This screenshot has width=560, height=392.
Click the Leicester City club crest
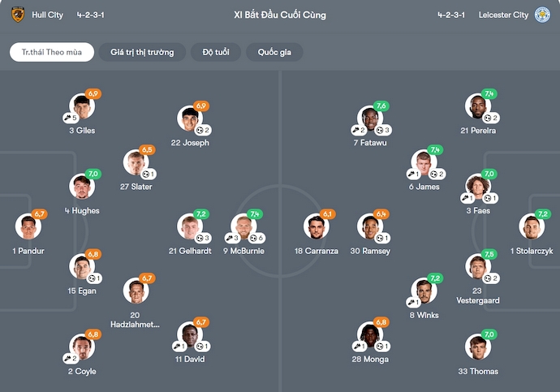click(542, 15)
